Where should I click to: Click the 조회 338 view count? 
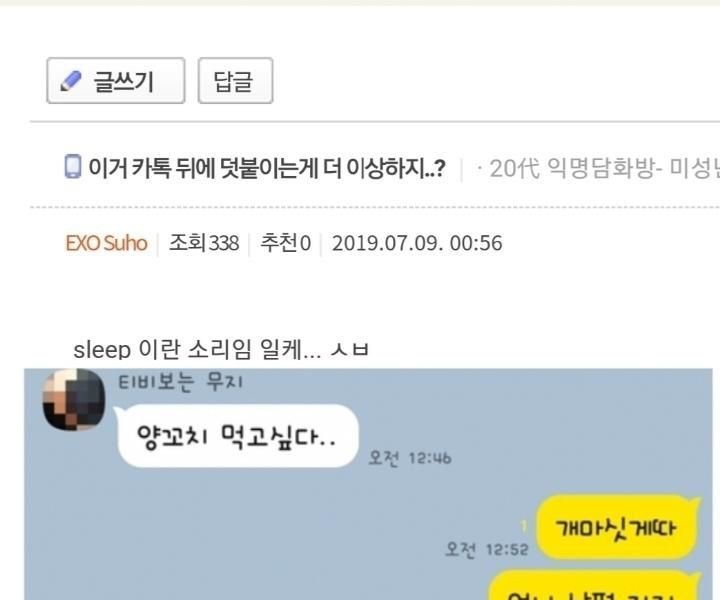coord(204,243)
